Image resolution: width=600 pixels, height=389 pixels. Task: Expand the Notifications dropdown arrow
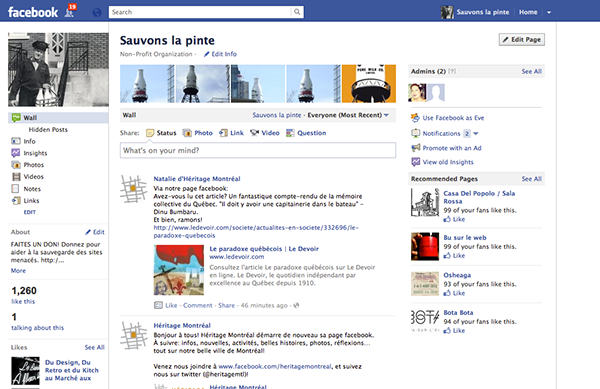476,133
